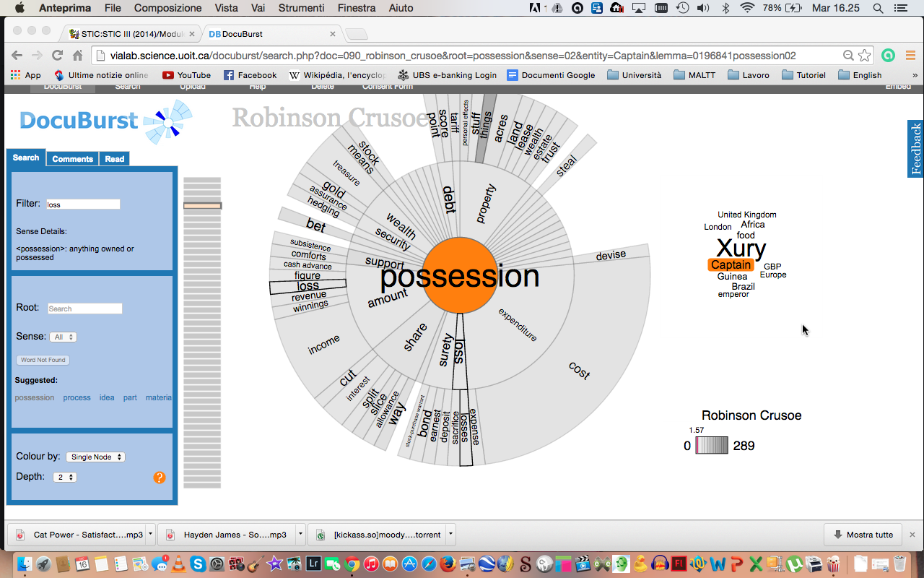Open the Vista menu
Image resolution: width=924 pixels, height=578 pixels.
(x=226, y=8)
